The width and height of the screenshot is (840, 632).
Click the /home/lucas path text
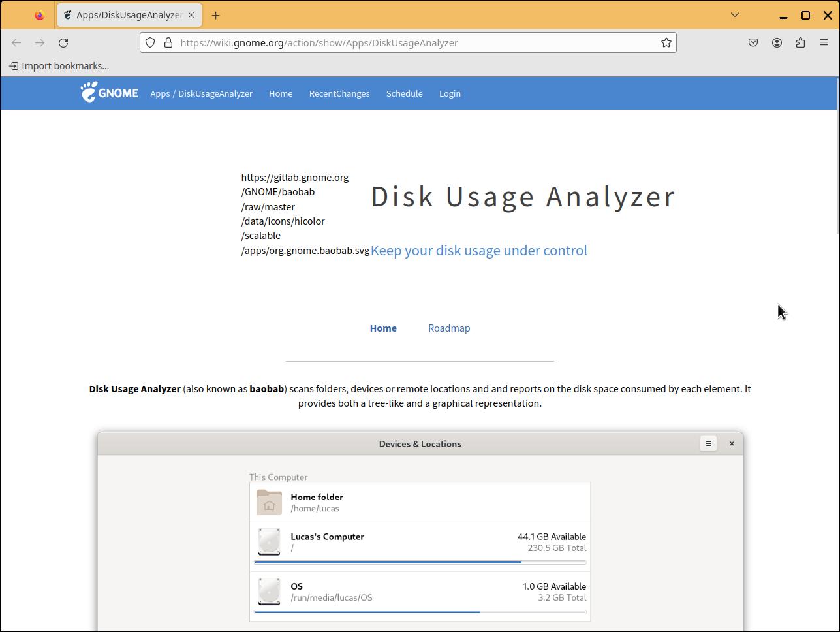coord(315,508)
